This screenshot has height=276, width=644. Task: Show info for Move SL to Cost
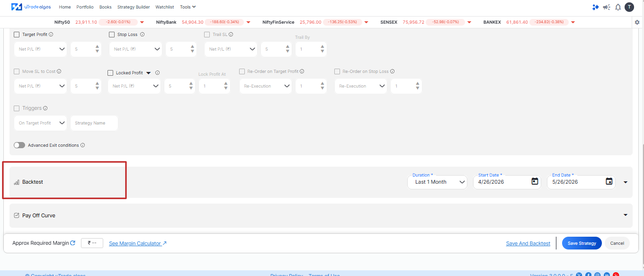[x=59, y=71]
